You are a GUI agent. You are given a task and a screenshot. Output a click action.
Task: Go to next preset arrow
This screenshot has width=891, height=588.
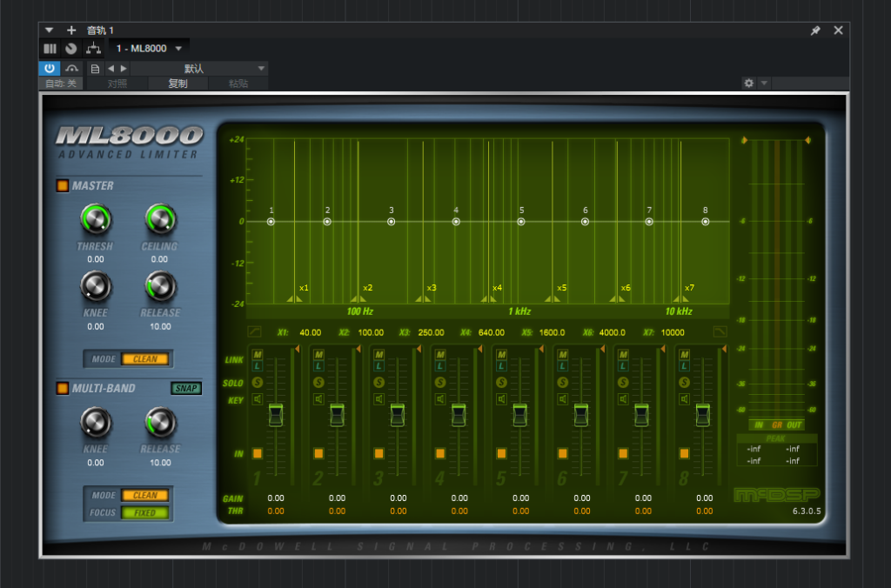(124, 69)
